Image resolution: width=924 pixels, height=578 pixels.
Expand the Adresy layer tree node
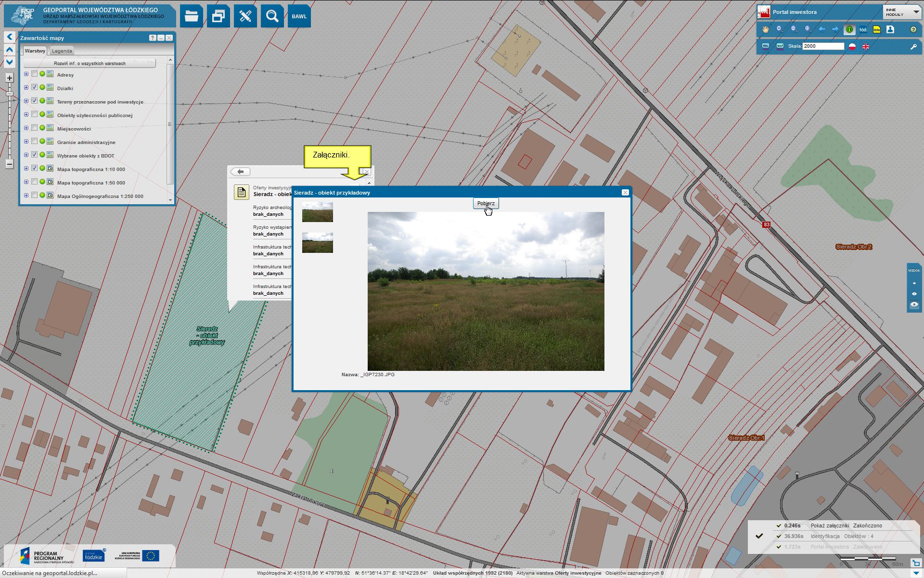pyautogui.click(x=26, y=74)
